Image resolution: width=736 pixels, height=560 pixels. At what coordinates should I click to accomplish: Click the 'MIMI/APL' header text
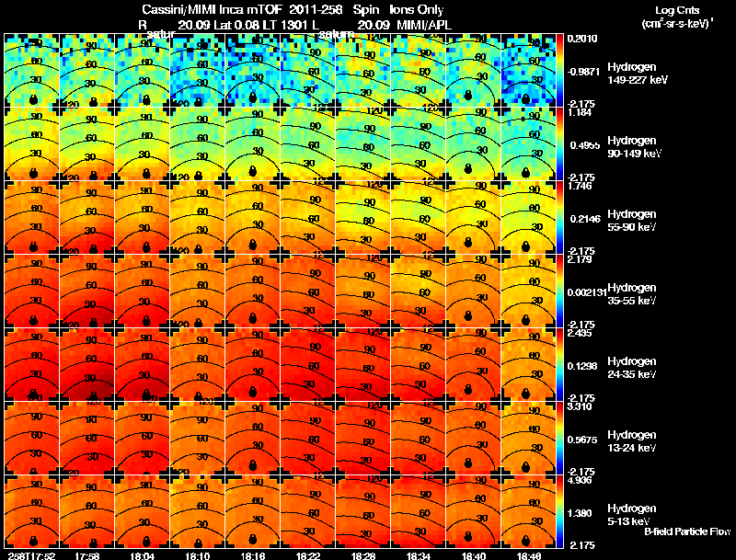pos(424,25)
